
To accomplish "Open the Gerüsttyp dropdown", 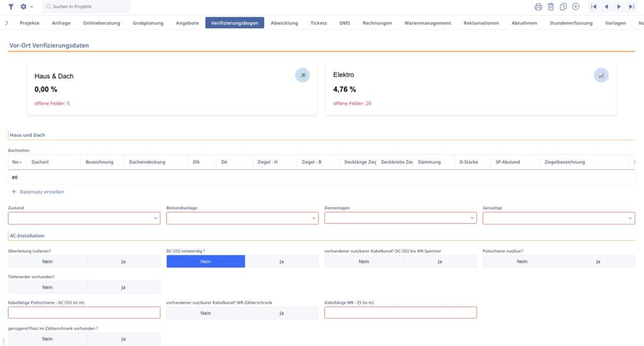I will [558, 218].
